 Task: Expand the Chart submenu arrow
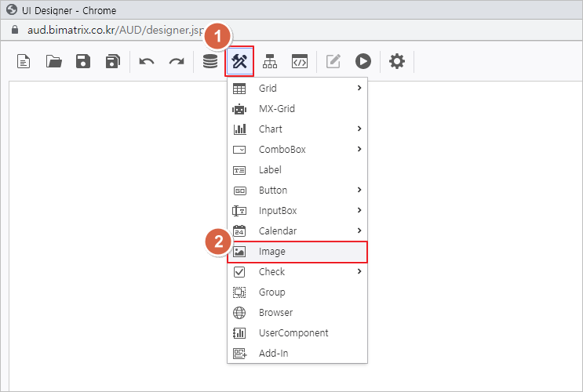359,129
